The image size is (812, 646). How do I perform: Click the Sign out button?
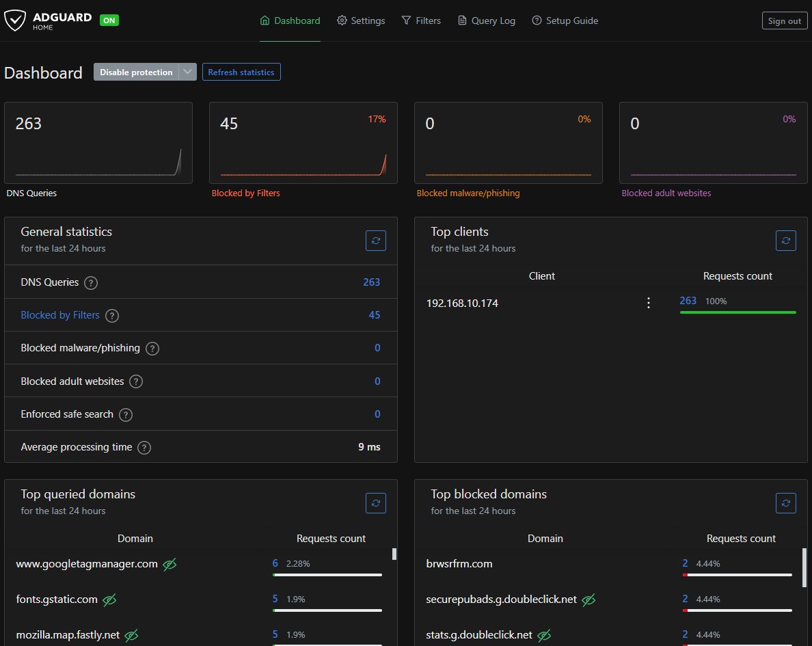pyautogui.click(x=785, y=21)
